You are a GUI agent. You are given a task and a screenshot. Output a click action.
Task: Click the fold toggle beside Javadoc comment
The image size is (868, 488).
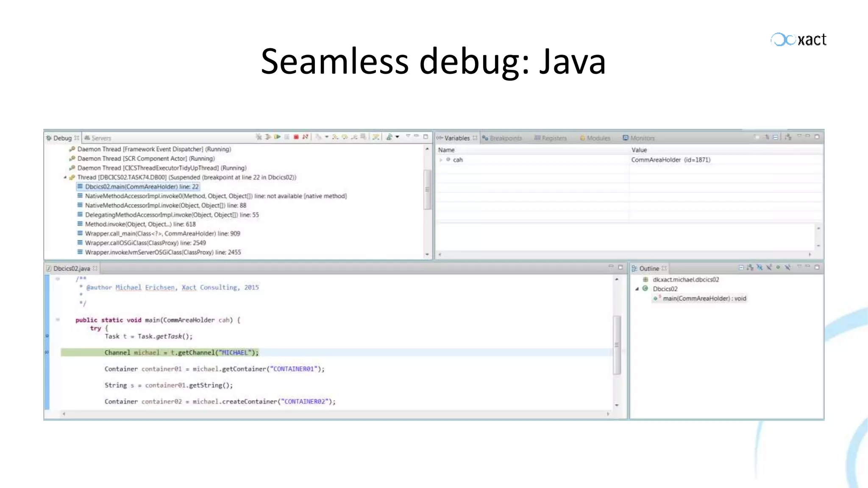58,279
